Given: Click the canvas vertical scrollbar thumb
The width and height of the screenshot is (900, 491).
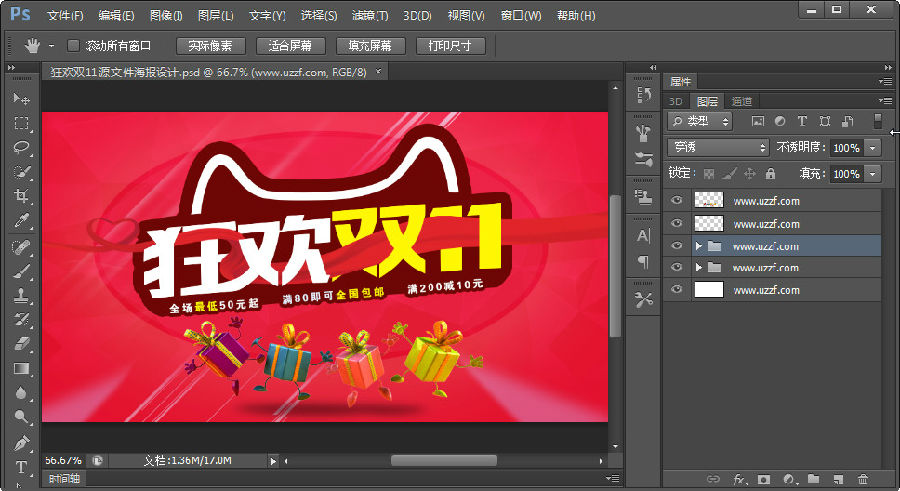Looking at the screenshot, I should pyautogui.click(x=615, y=266).
